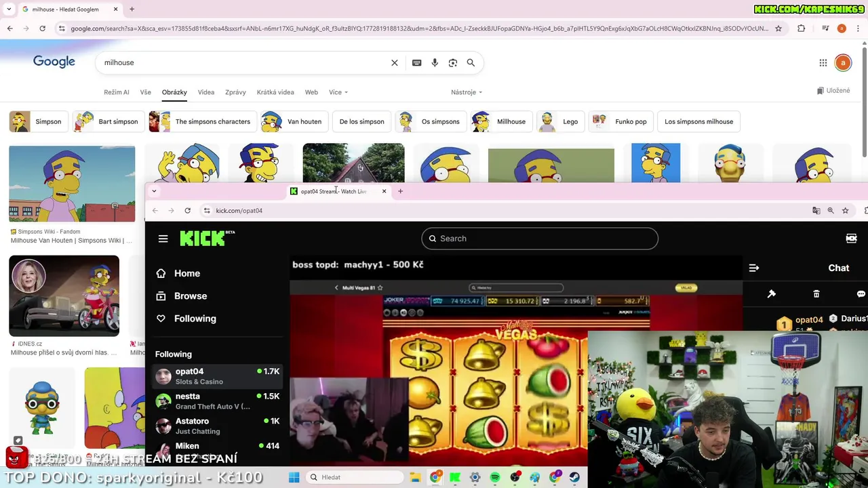868x488 pixels.
Task: Open Following in Kick sidebar
Action: click(186, 319)
